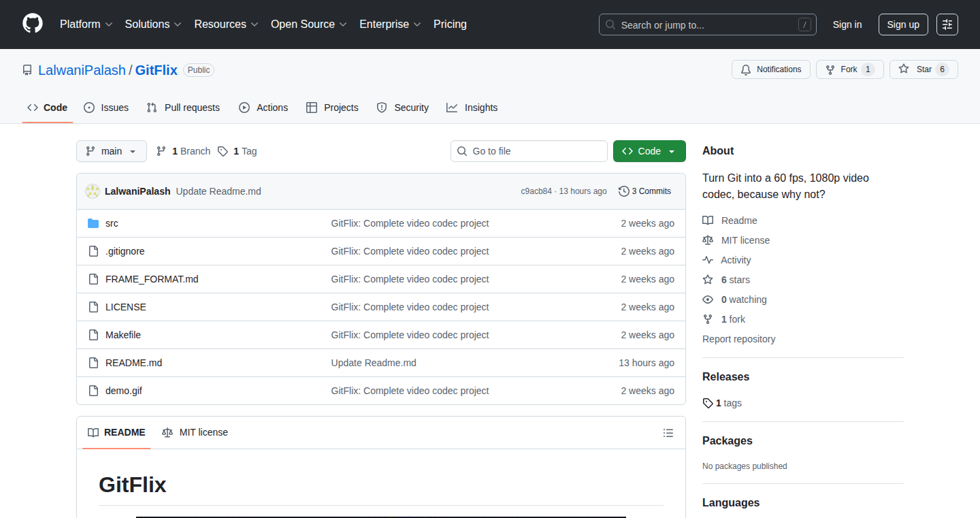
Task: Click the book icon beside Readme in About
Action: 708,221
